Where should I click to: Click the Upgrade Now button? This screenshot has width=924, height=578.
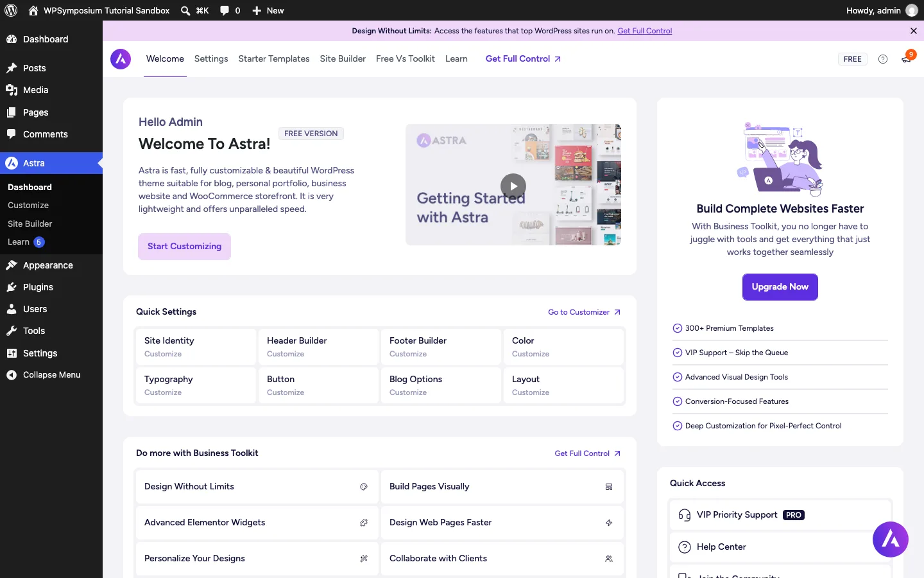[x=780, y=287]
